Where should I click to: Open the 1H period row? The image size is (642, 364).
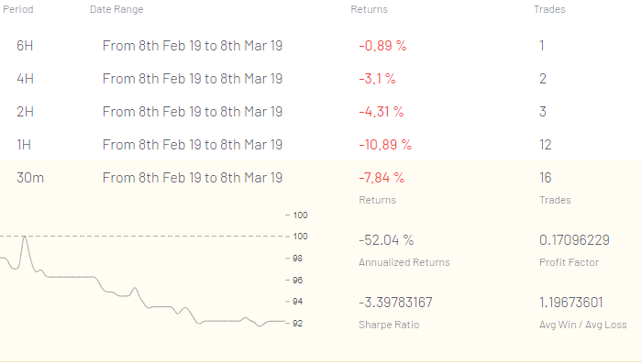(321, 145)
